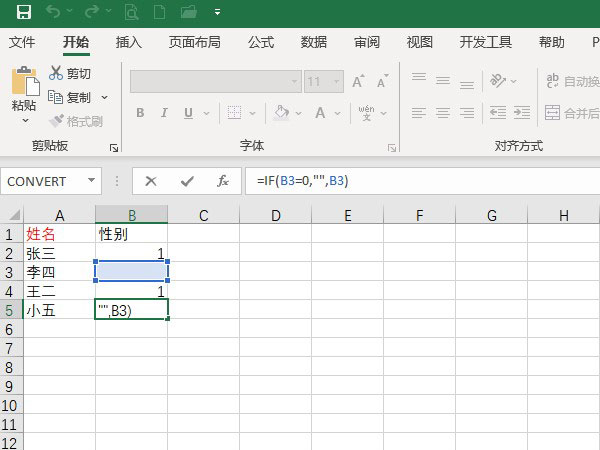Click the Cut (剪切) scissors icon
Image resolution: width=600 pixels, height=450 pixels.
56,73
